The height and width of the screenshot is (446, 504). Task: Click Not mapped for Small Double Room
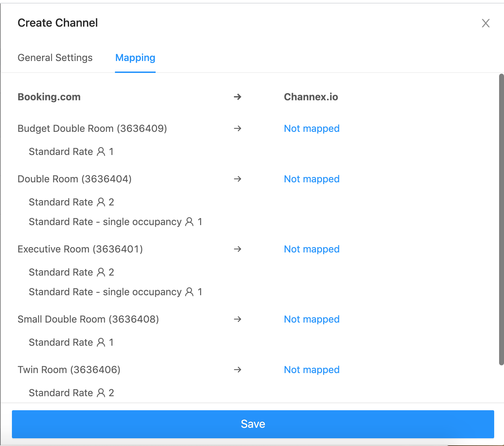tap(312, 319)
